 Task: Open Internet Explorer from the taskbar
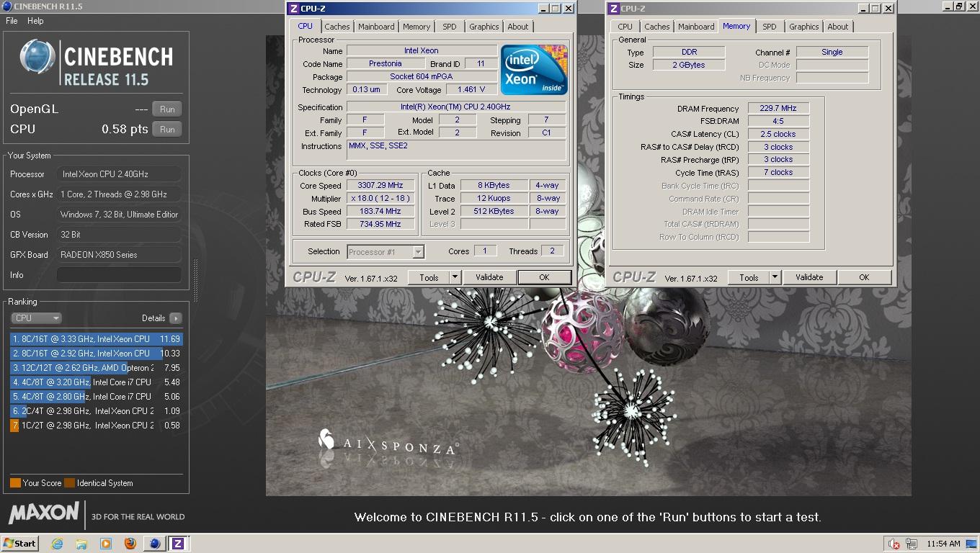coord(57,544)
